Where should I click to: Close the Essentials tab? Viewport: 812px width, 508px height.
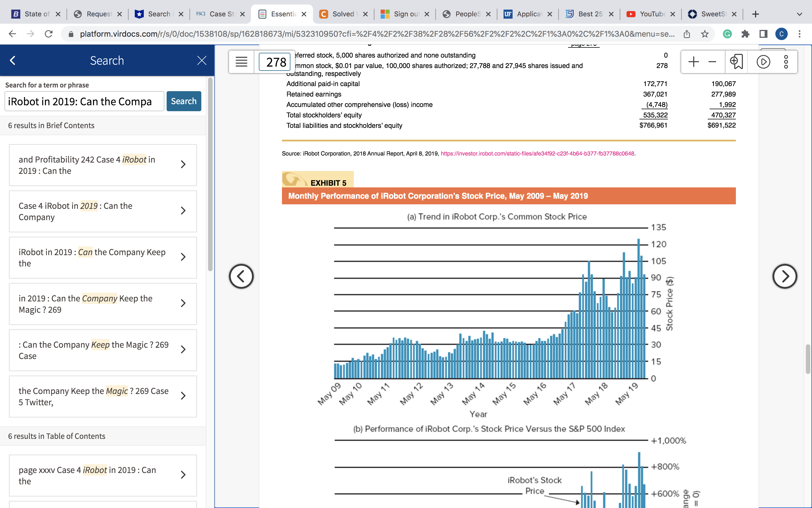point(304,14)
